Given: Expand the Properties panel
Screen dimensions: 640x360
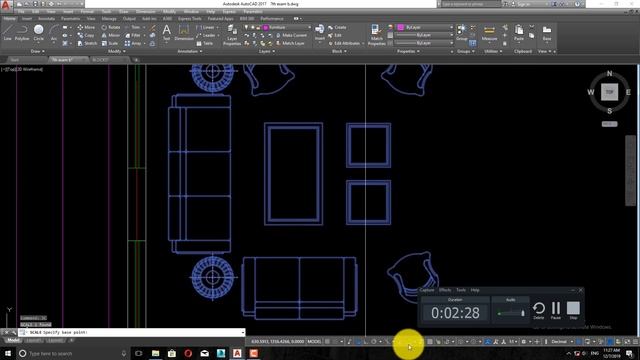Looking at the screenshot, I should (408, 51).
